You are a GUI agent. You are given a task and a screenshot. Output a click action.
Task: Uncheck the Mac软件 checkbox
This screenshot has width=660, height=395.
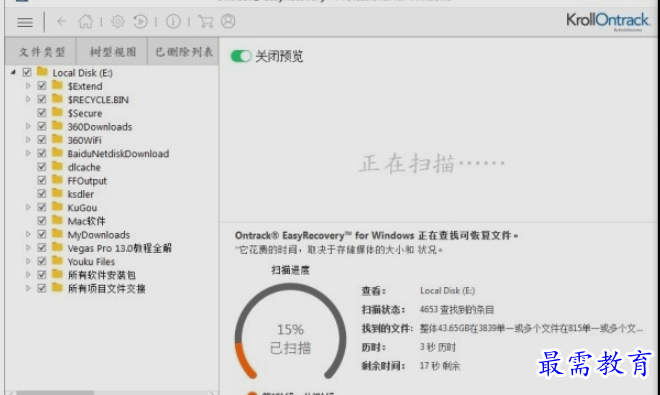tap(42, 221)
